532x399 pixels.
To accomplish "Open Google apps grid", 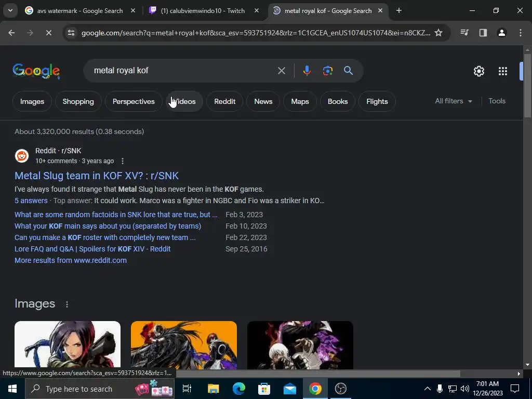I will pyautogui.click(x=503, y=71).
